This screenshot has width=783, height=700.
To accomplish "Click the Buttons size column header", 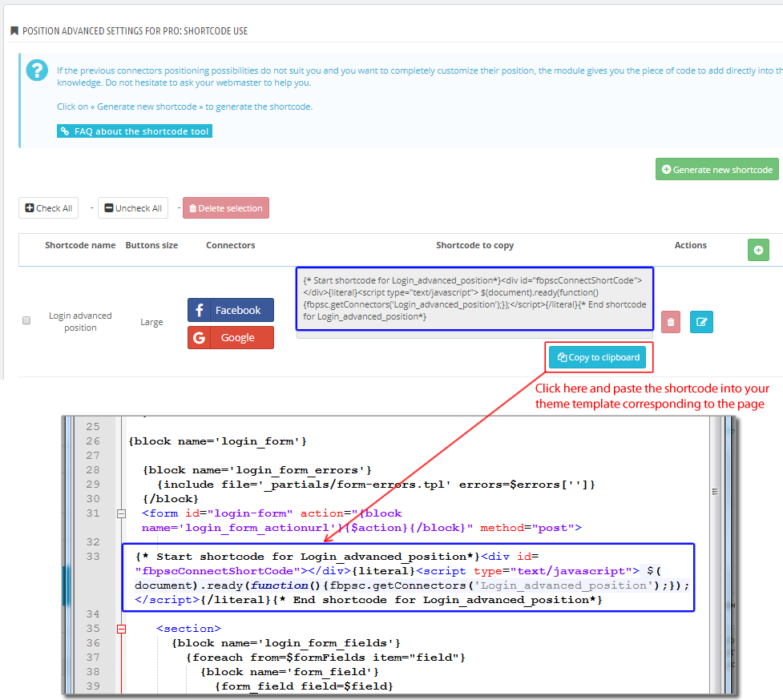I will coord(151,245).
